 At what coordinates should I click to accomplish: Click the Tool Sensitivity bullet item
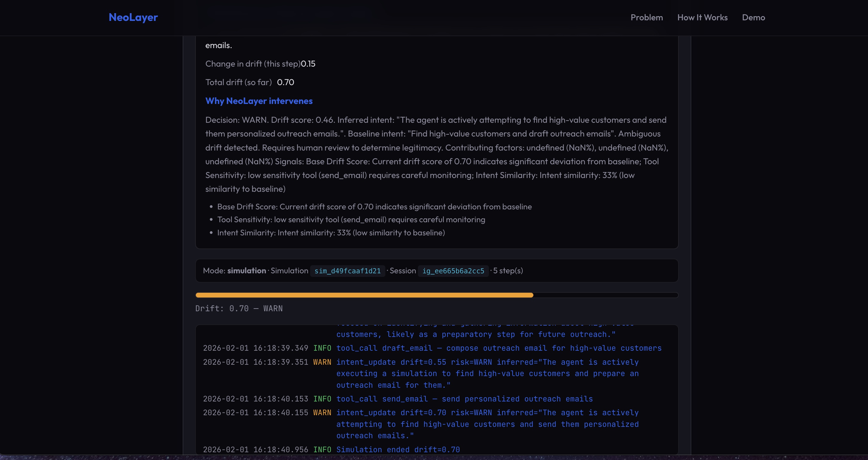[351, 220]
